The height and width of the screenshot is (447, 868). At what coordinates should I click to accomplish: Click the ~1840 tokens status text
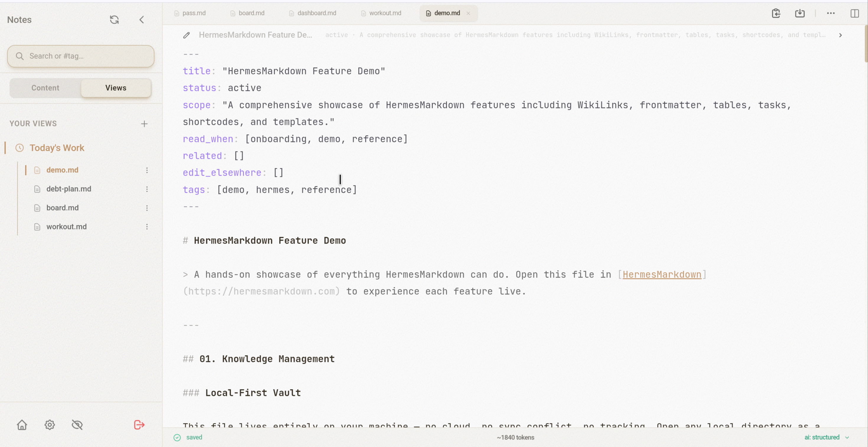(x=515, y=437)
